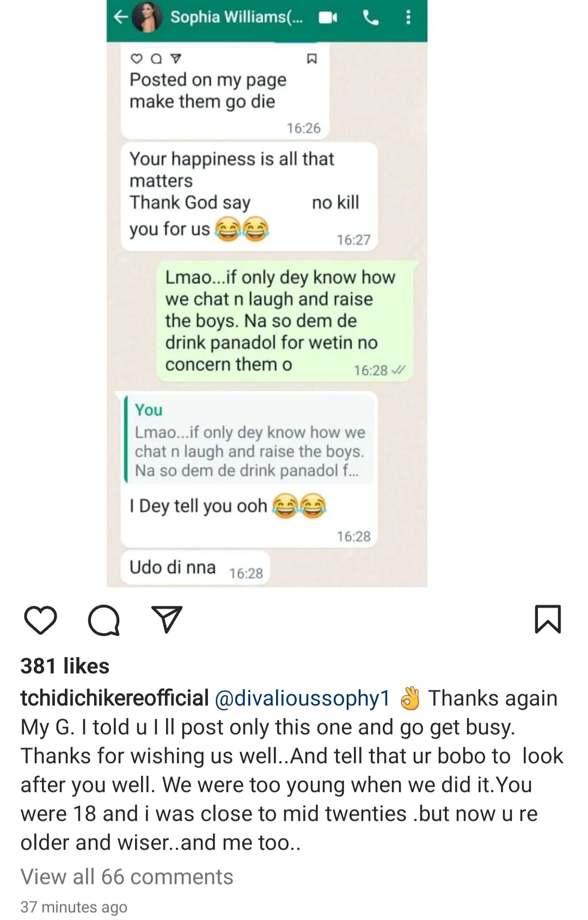Open tchidichikereofficial profile username
This screenshot has width=588, height=920.
pyautogui.click(x=114, y=698)
